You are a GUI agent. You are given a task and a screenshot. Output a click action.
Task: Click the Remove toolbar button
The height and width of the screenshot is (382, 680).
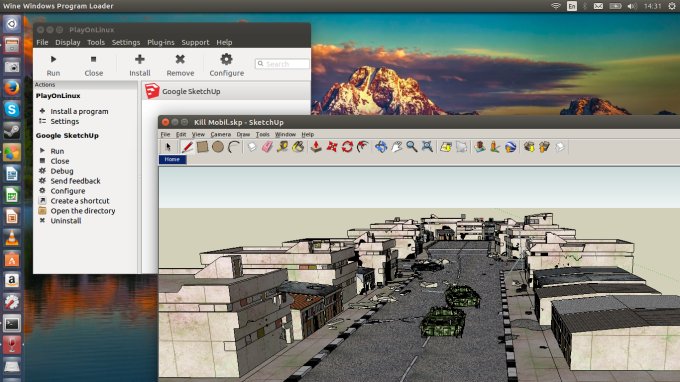click(180, 65)
